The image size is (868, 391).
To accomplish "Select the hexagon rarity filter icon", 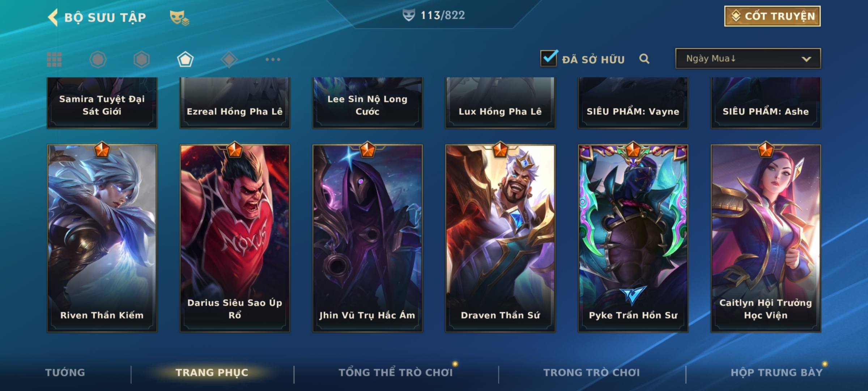I will [x=141, y=59].
